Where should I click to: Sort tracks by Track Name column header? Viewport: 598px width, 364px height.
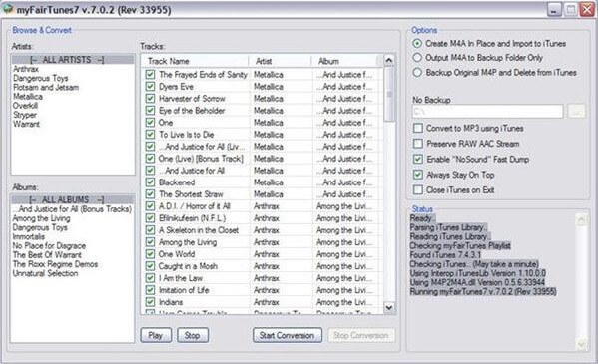(195, 61)
